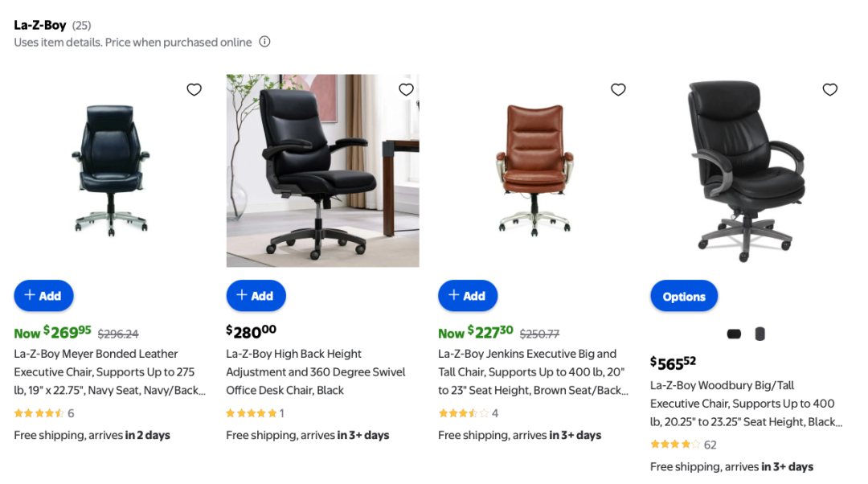Add Jenkins Executive Big and Tall chair
Image resolution: width=868 pixels, height=484 pixels.
(x=468, y=296)
